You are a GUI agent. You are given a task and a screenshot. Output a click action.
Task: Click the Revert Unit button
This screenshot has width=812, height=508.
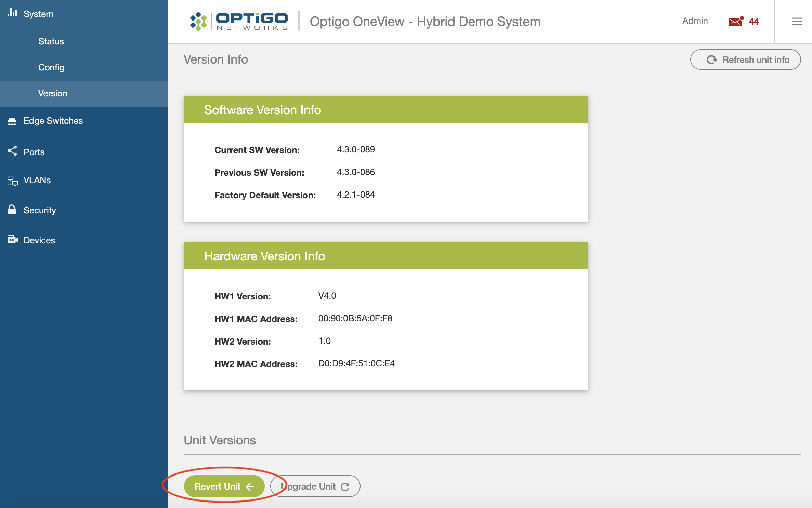click(x=224, y=486)
